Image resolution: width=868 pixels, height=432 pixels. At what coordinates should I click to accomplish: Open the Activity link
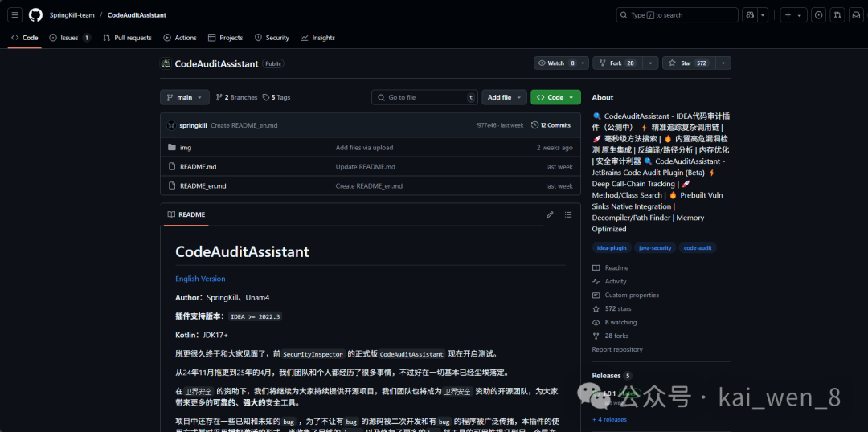pyautogui.click(x=609, y=282)
